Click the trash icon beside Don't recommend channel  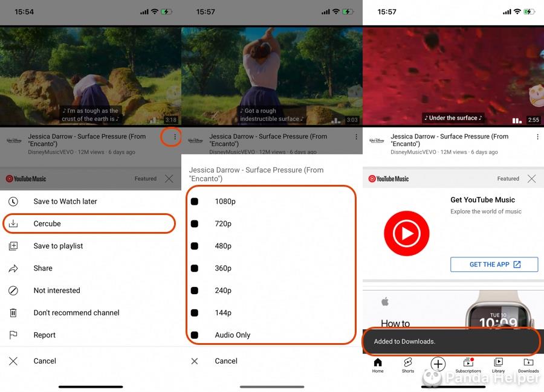(13, 313)
